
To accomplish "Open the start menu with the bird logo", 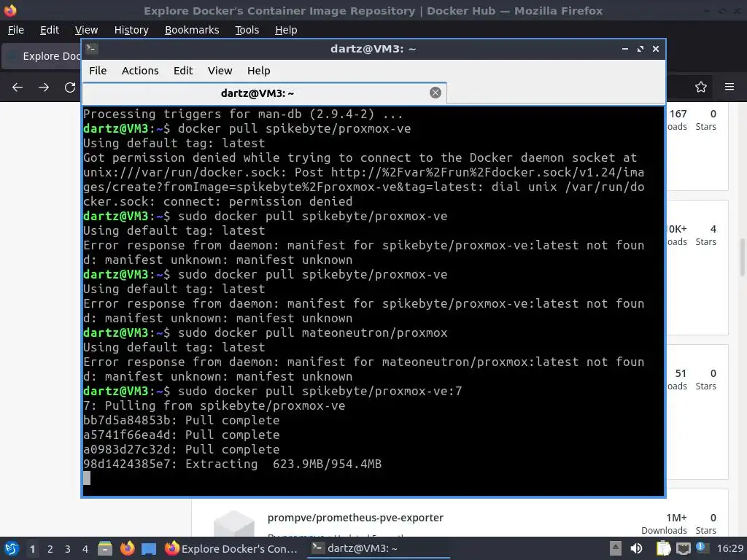I will [x=12, y=548].
